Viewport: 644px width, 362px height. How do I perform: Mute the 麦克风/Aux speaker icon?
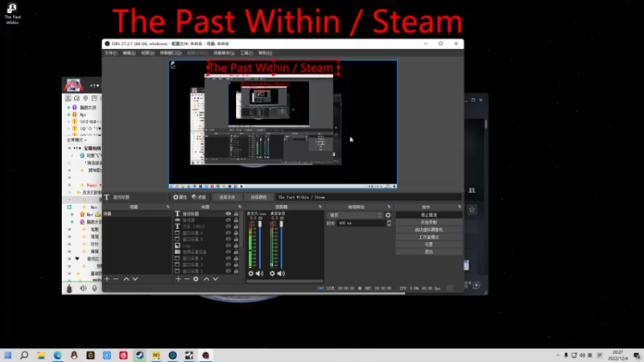tap(259, 274)
